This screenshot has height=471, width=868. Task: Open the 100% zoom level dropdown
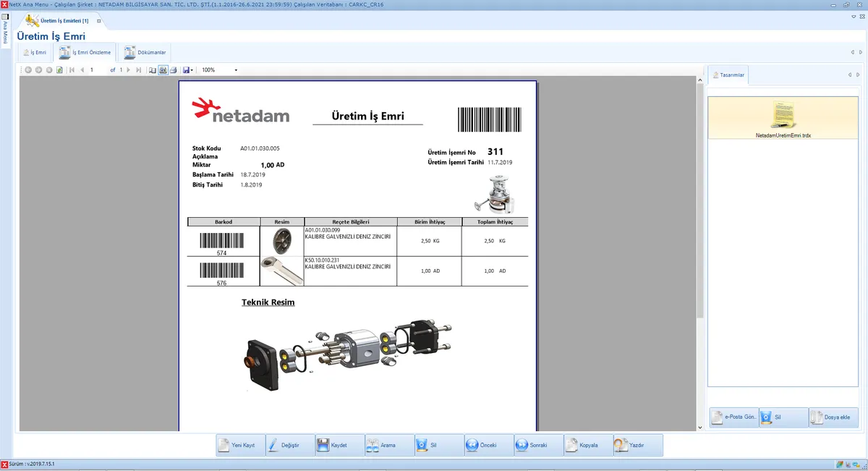[236, 70]
